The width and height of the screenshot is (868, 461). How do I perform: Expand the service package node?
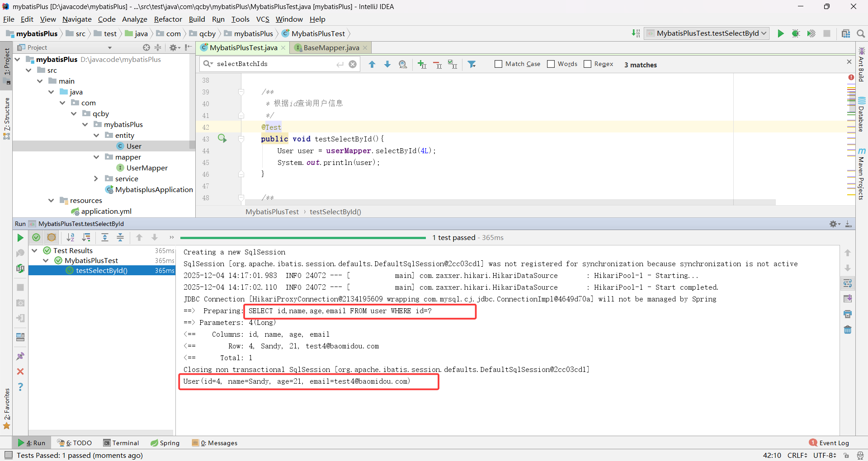pyautogui.click(x=96, y=179)
